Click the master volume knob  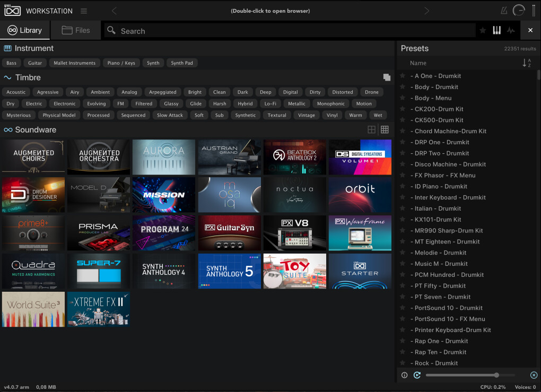tap(519, 11)
